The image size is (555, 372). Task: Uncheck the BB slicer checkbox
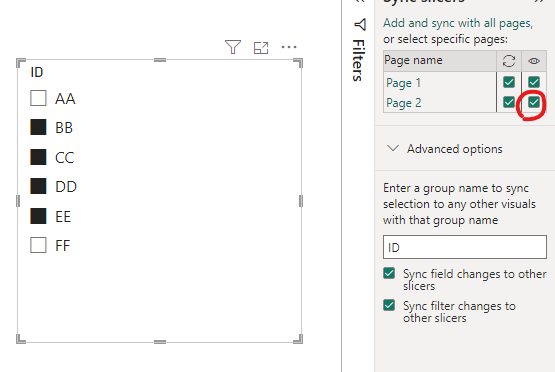click(38, 127)
